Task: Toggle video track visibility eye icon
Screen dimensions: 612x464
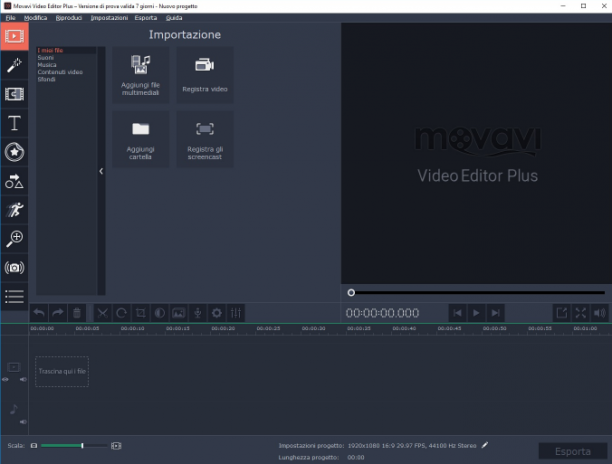Action: pos(5,379)
